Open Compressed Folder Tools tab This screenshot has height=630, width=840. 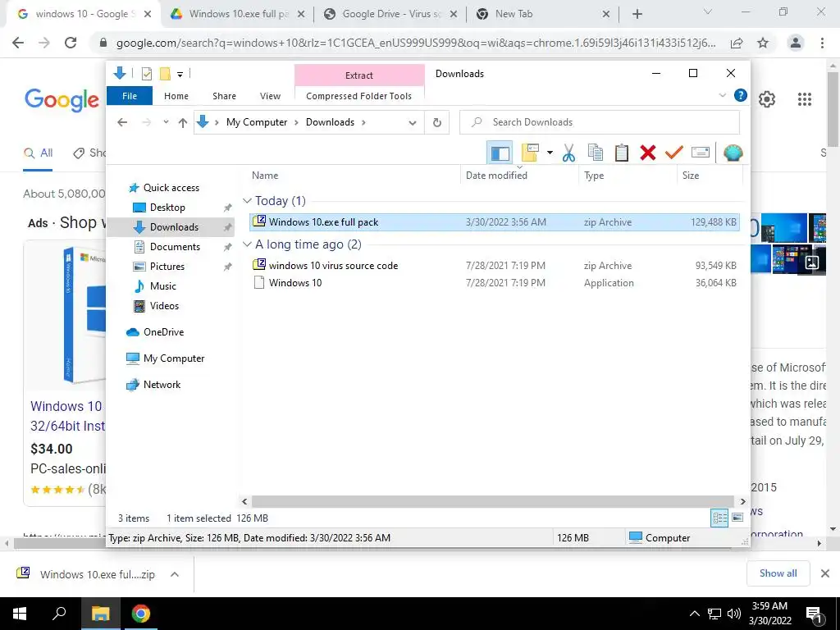(359, 96)
